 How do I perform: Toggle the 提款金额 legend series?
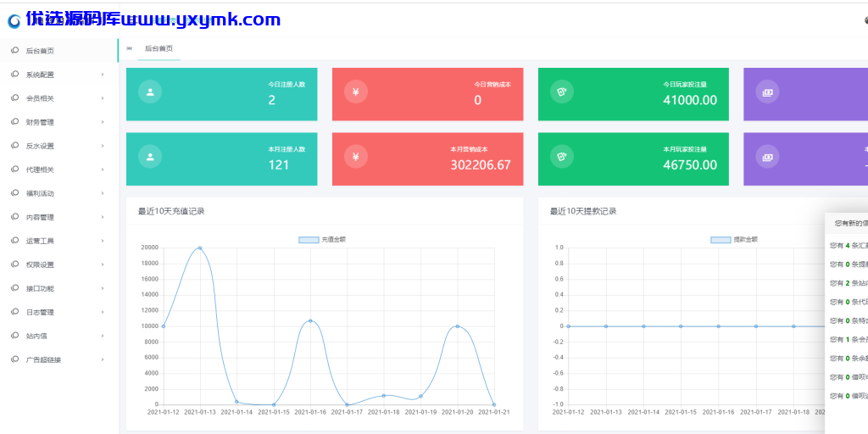click(x=734, y=240)
